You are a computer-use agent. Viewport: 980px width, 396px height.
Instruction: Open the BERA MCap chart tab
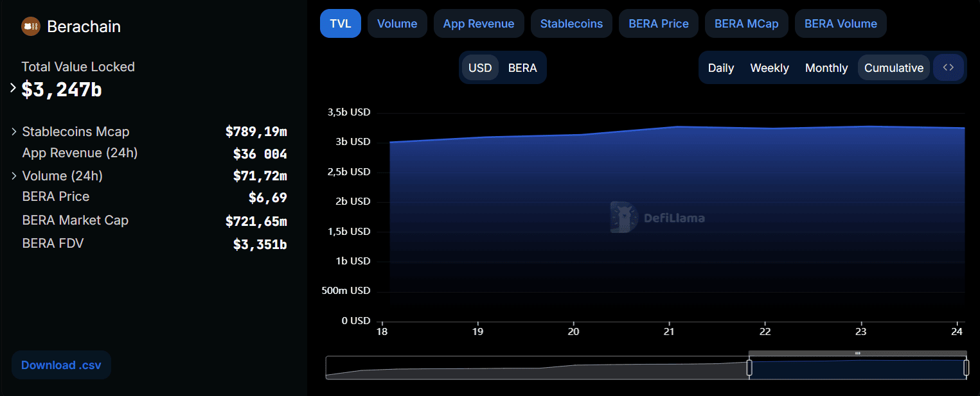point(747,24)
